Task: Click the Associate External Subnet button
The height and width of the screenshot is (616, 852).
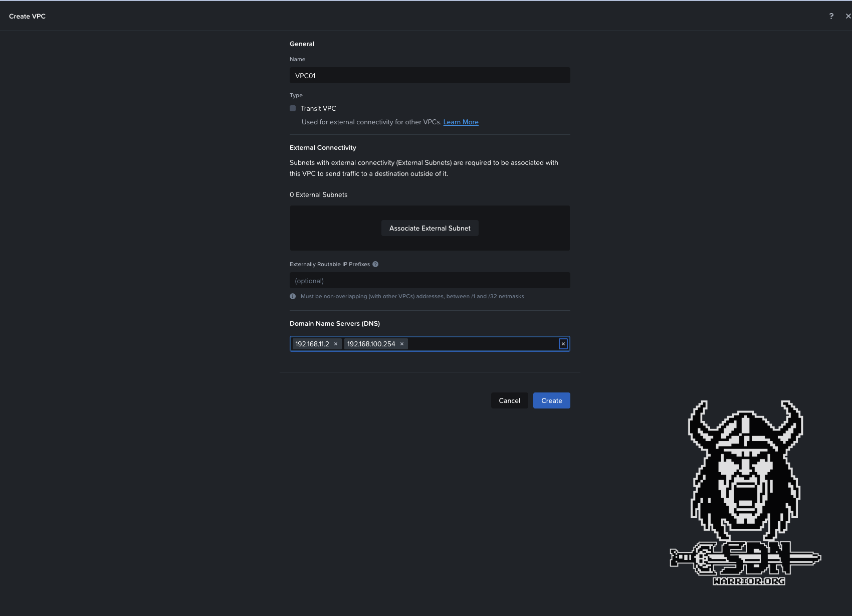Action: click(x=430, y=228)
